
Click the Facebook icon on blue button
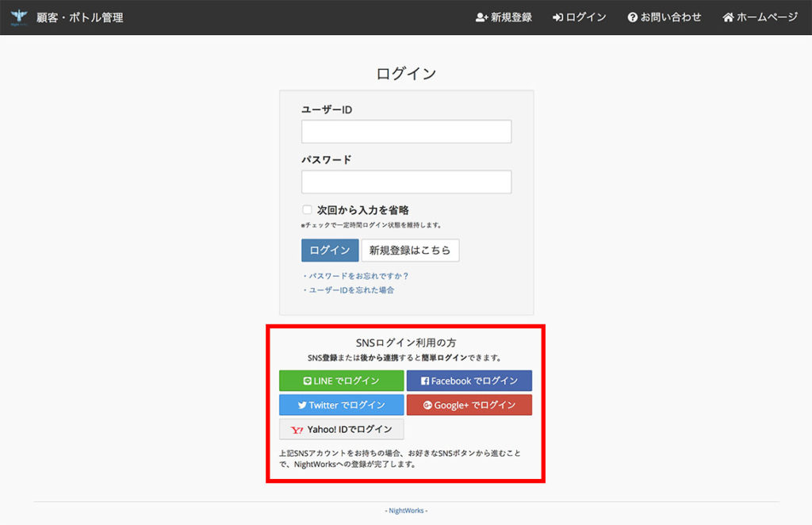(x=425, y=381)
